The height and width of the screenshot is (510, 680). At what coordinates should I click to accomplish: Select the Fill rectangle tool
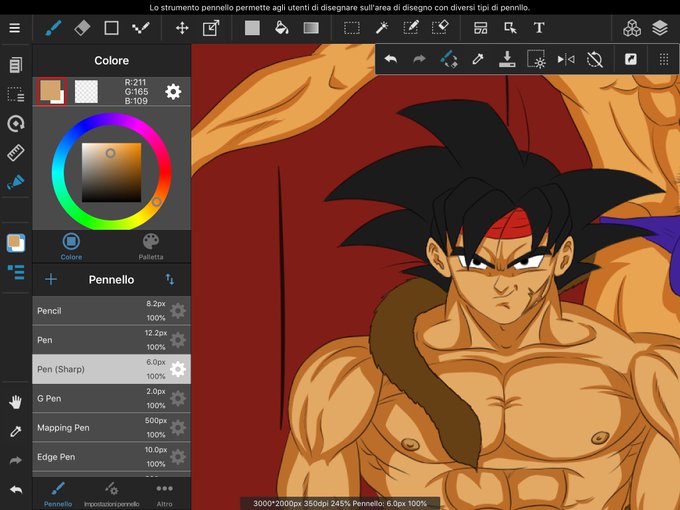[x=252, y=28]
